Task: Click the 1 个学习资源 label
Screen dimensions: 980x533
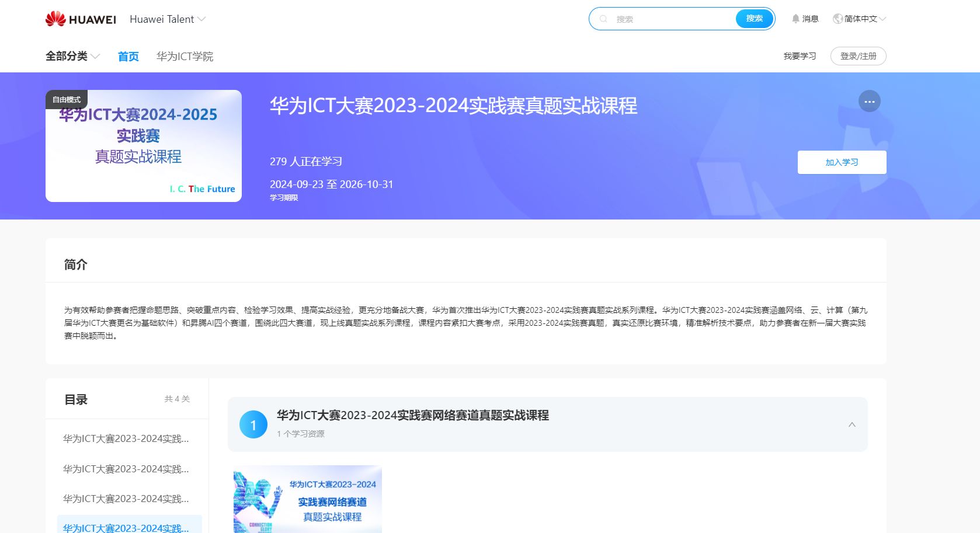Action: [x=301, y=434]
